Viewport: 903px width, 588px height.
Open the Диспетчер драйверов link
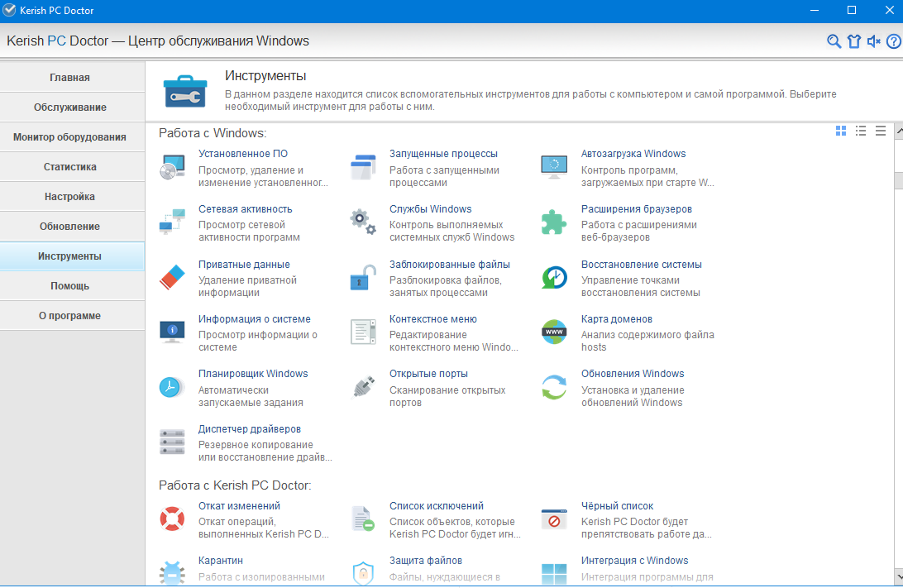point(250,429)
